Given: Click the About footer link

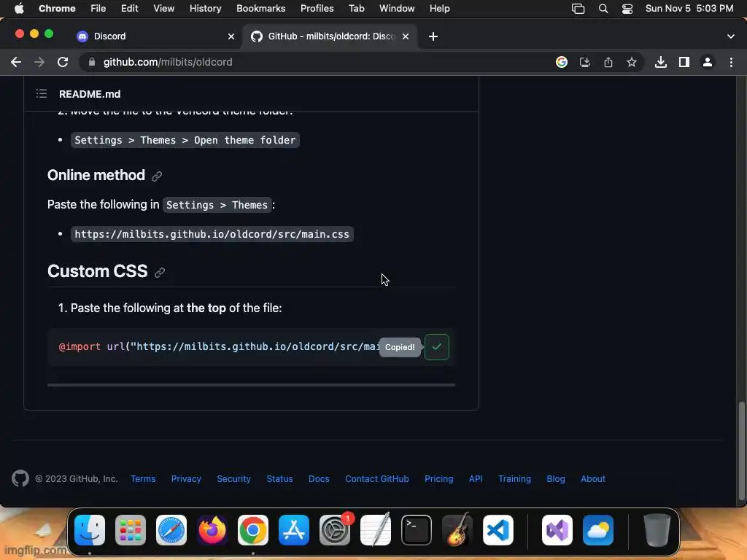Looking at the screenshot, I should 593,478.
